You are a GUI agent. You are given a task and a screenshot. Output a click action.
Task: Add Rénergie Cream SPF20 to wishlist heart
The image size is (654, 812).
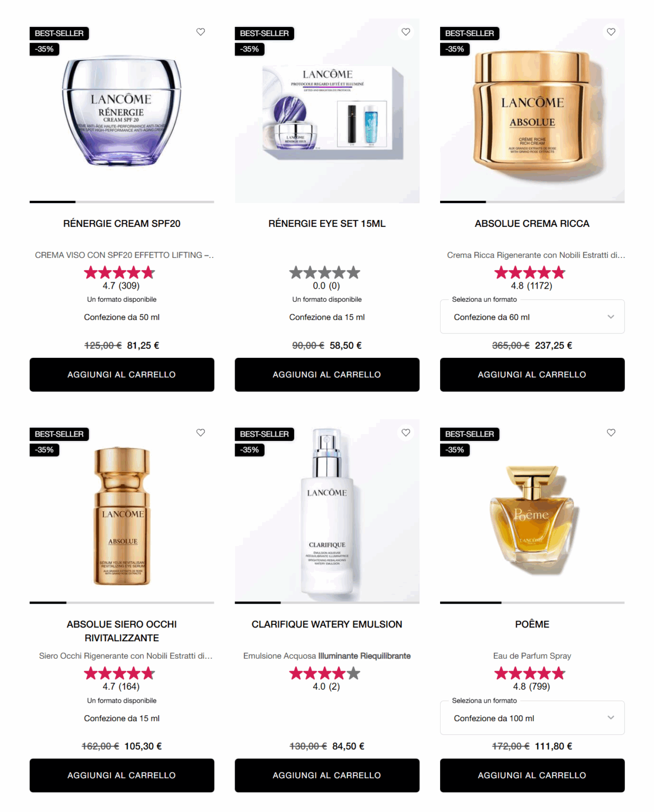coord(201,32)
